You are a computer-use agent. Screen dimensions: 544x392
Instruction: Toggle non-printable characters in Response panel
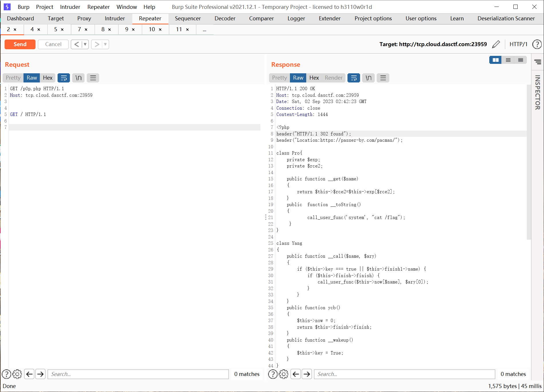click(368, 78)
